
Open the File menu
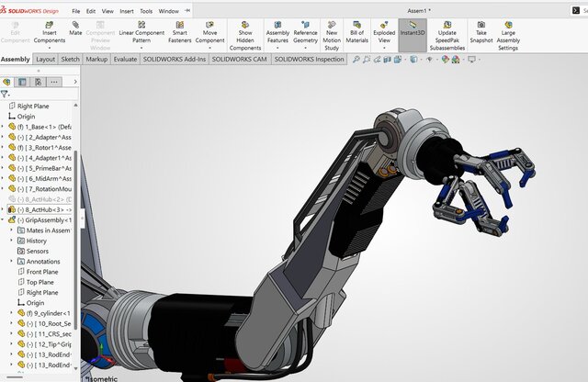75,11
